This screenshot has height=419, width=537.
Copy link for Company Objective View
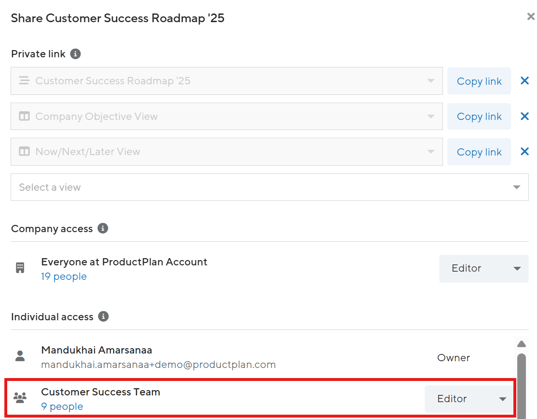point(479,116)
